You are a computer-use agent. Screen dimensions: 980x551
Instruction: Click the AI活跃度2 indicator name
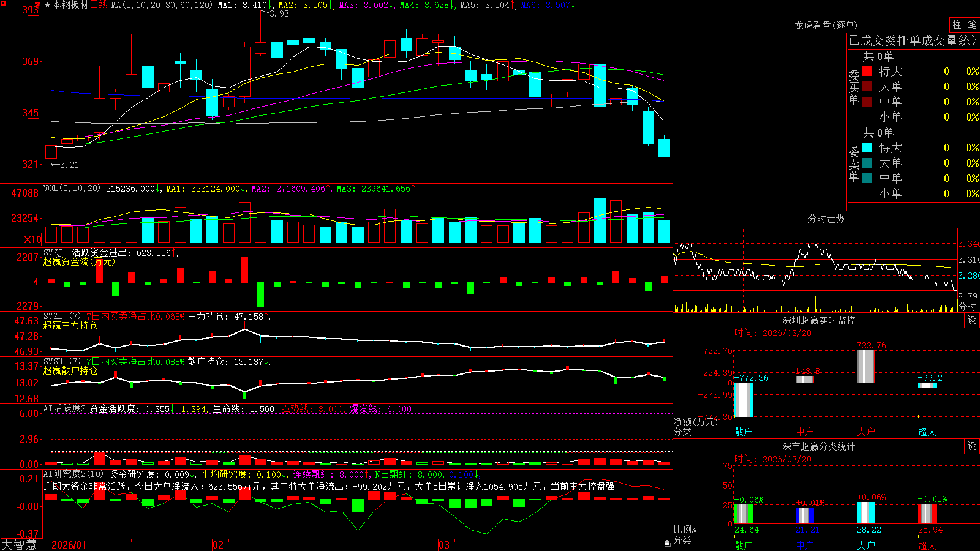click(x=65, y=408)
